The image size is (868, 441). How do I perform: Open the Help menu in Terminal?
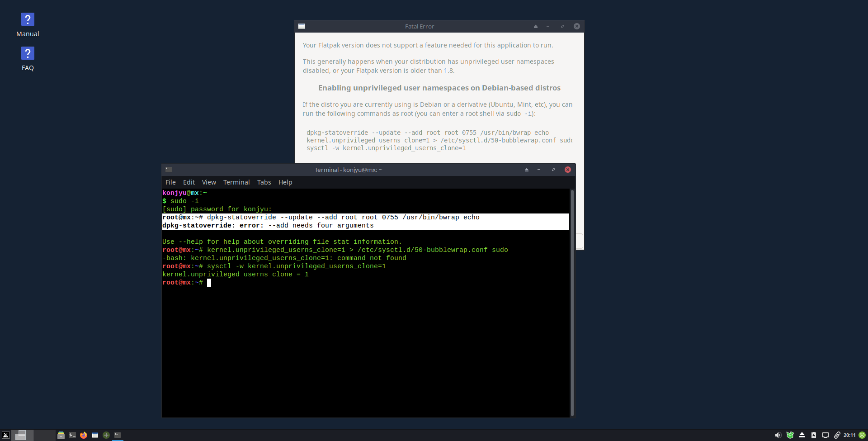point(285,182)
